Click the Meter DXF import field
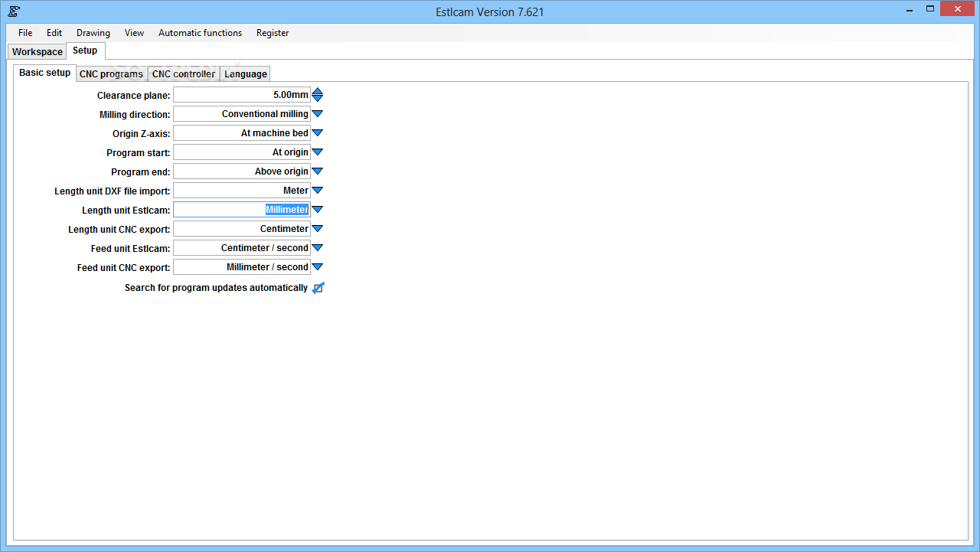The image size is (980, 552). pyautogui.click(x=242, y=191)
